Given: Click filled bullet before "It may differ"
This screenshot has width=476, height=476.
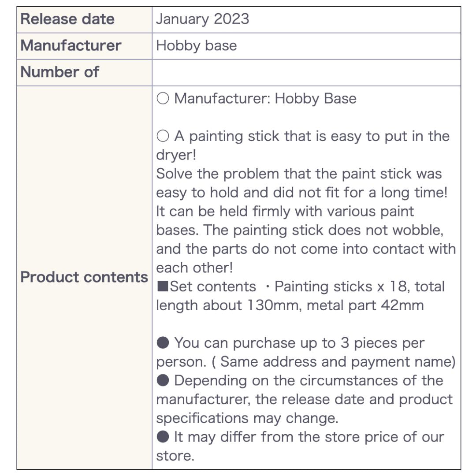Looking at the screenshot, I should [163, 437].
